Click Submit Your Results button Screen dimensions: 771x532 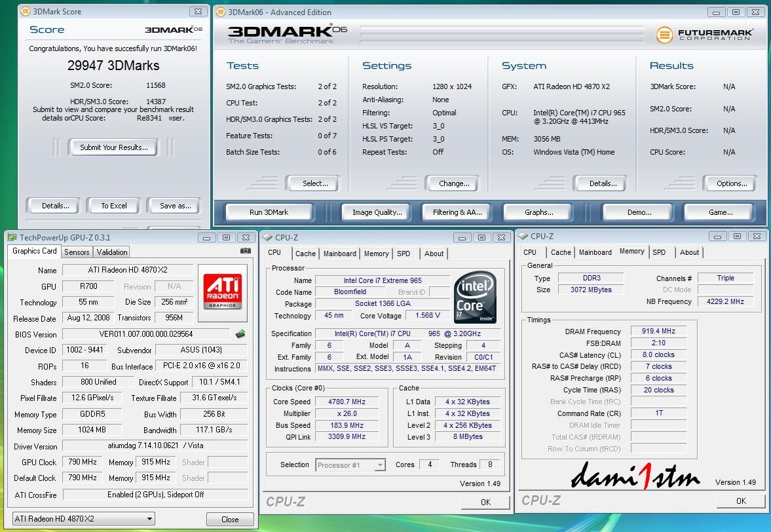click(x=113, y=147)
